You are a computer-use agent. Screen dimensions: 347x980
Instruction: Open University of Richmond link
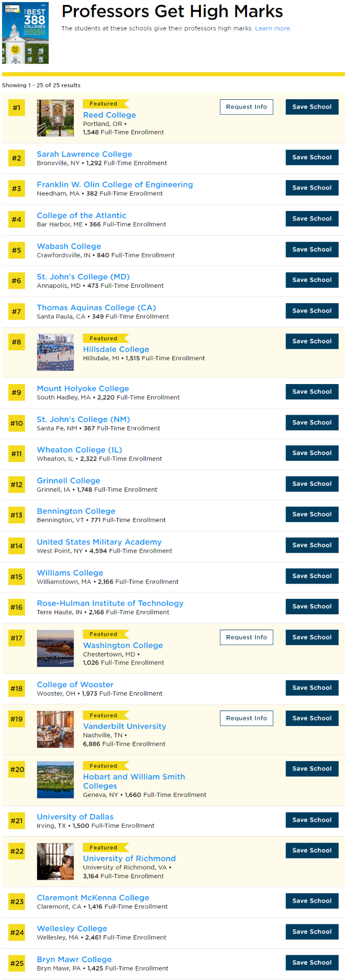[x=129, y=858]
